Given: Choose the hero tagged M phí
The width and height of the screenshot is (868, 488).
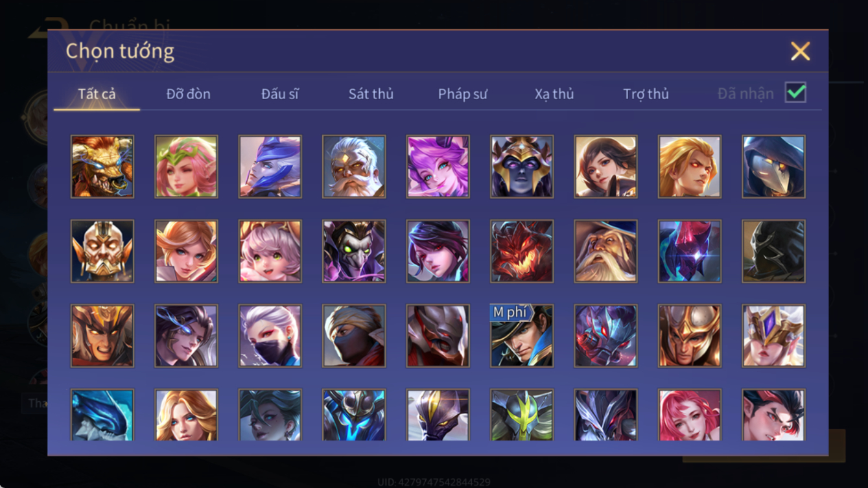Looking at the screenshot, I should (x=522, y=336).
